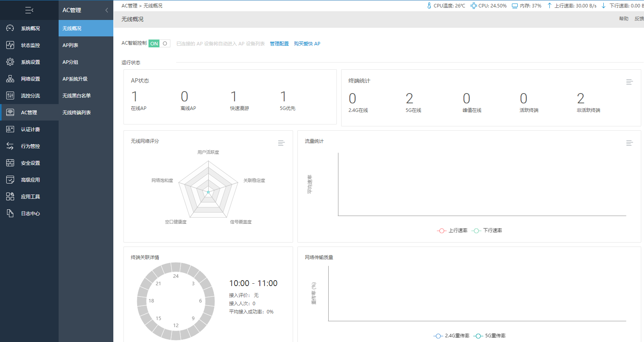This screenshot has width=644, height=342.
Task: Open the 终端统计 panel menu icon
Action: coord(629,82)
